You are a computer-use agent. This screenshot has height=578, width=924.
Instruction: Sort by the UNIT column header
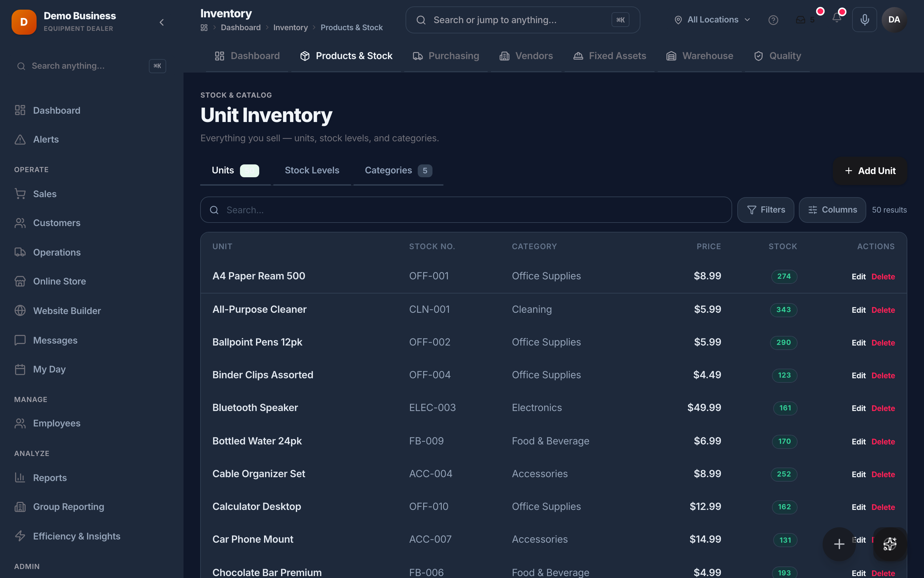click(222, 247)
